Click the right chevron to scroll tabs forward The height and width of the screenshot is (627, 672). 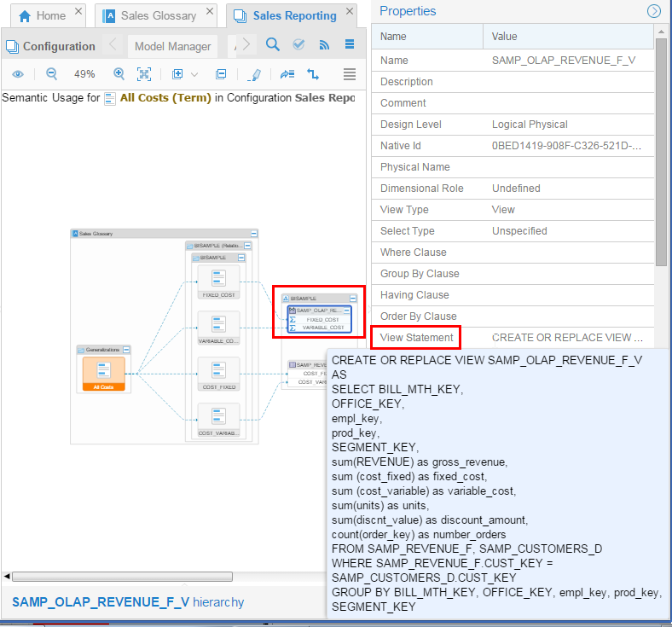(x=246, y=44)
